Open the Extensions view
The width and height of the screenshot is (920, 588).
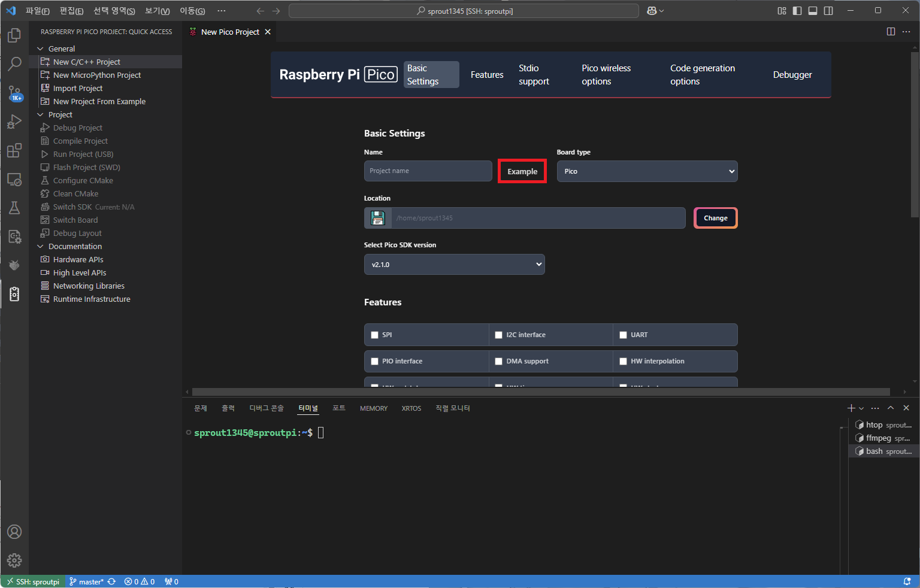tap(14, 150)
